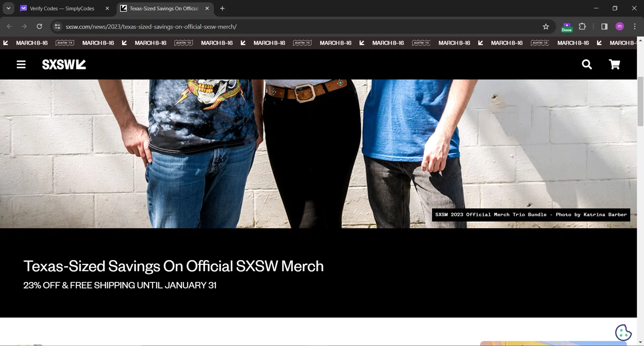
Task: Click the SXSW logo
Action: [64, 64]
